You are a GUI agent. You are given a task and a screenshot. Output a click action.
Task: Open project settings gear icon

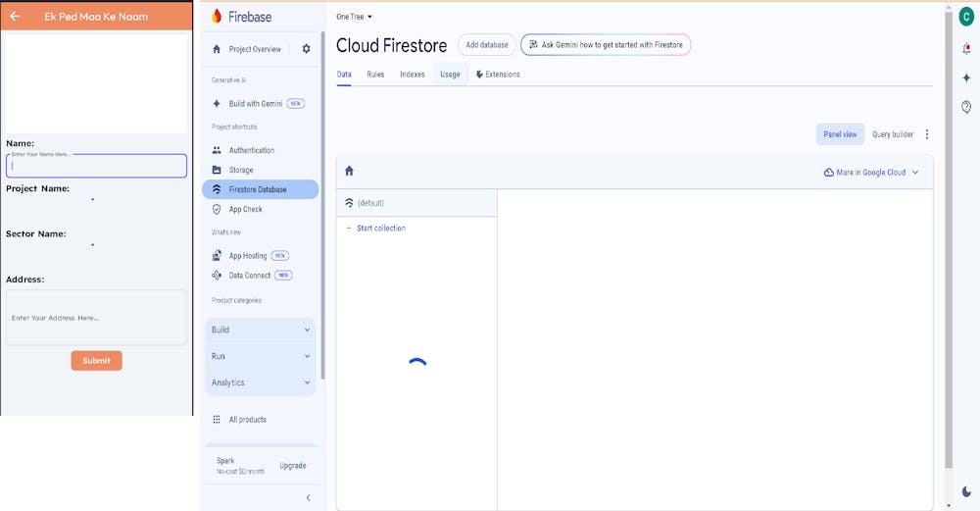click(x=306, y=49)
